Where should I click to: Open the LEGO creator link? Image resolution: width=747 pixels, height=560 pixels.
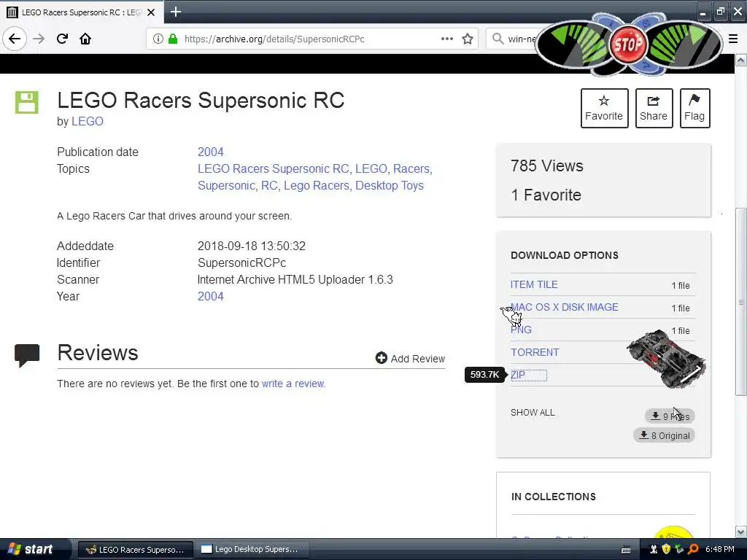pos(88,122)
